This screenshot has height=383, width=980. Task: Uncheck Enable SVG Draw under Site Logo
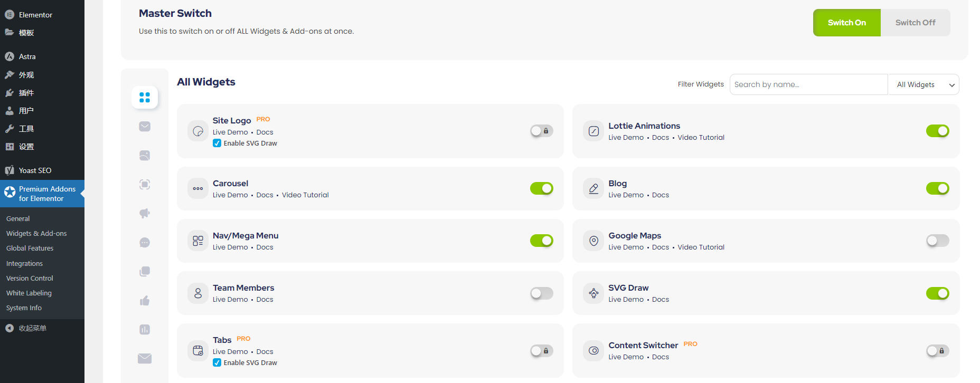coord(217,143)
